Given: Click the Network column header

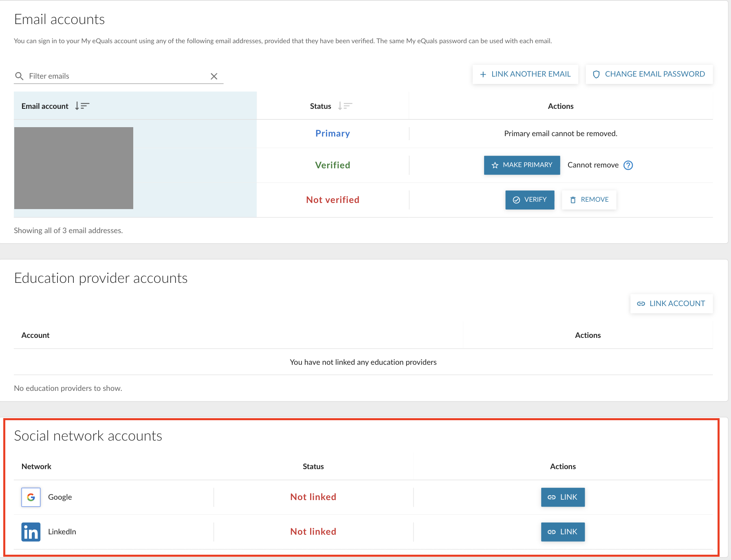Looking at the screenshot, I should 36,467.
